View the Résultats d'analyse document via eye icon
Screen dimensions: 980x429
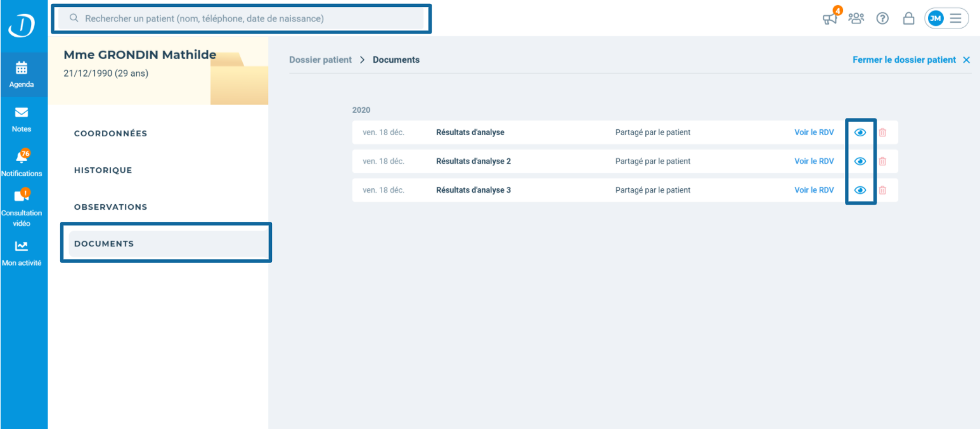(860, 132)
